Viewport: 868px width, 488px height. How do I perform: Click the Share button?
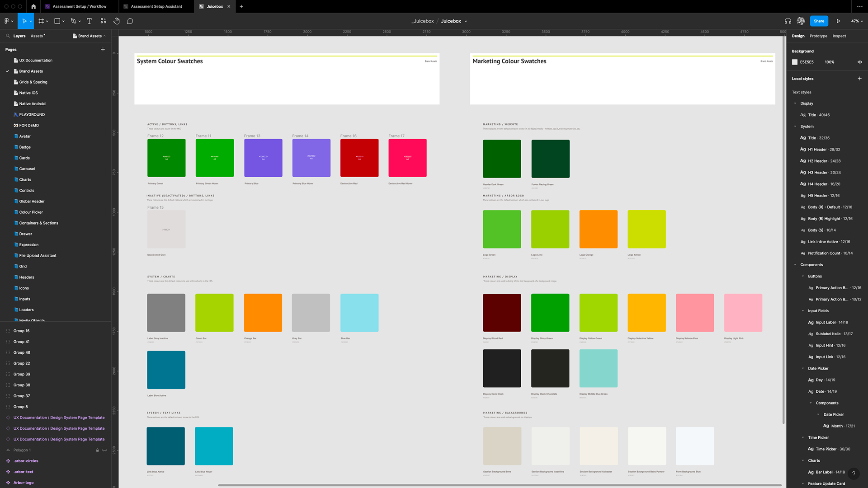click(x=819, y=21)
